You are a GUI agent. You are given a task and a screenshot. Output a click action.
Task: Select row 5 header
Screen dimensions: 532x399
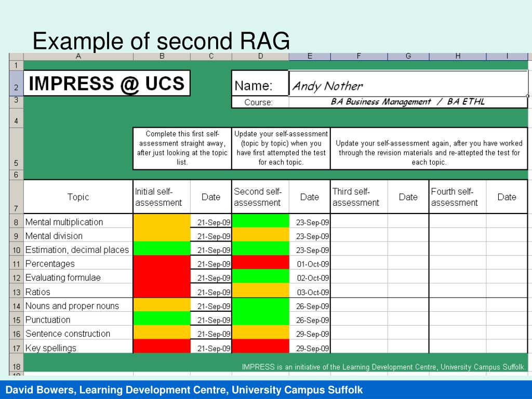(16, 149)
